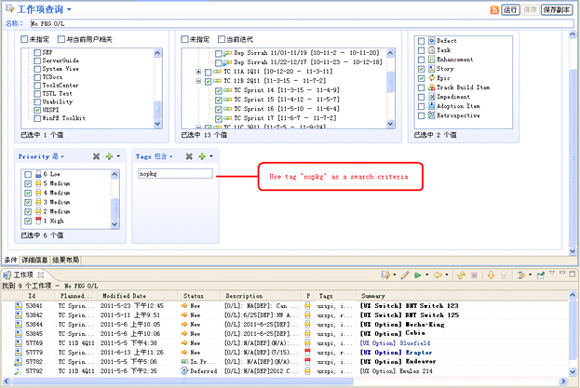
Task: Click the view menu triangle in 工作项 panel
Action: [552, 273]
